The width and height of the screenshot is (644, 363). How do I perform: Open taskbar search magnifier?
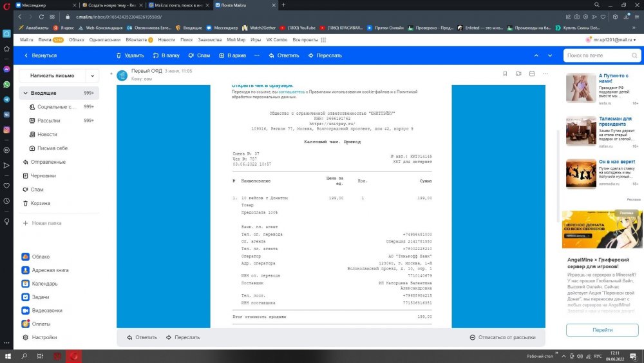(x=24, y=356)
